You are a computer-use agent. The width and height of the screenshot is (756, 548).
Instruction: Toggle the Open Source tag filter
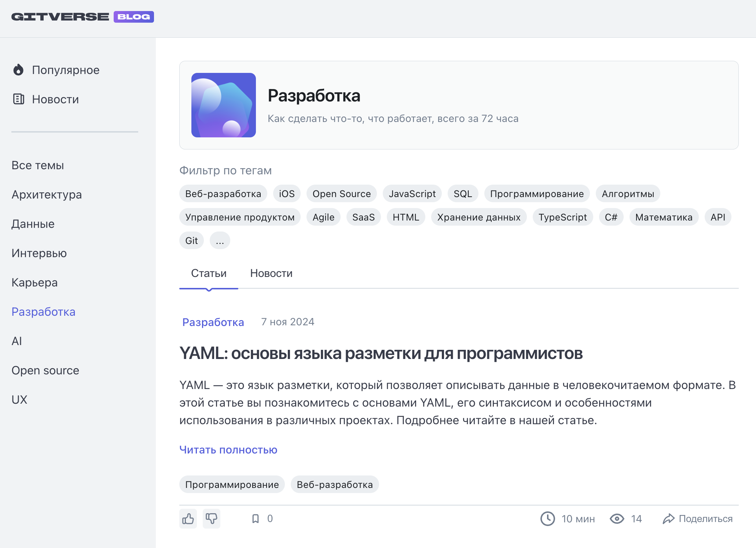pos(341,194)
